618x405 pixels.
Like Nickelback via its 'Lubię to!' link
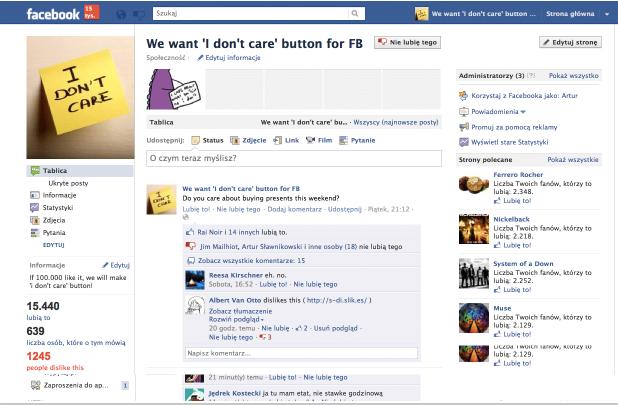517,245
